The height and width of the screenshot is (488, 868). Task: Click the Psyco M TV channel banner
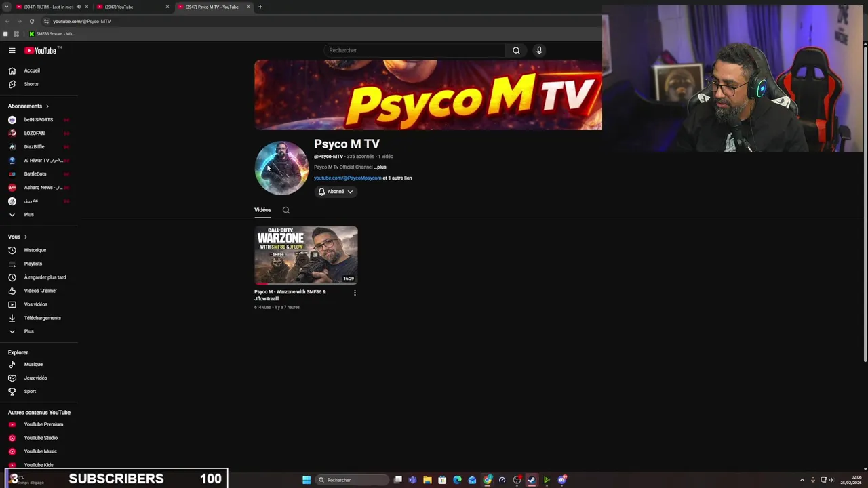[x=428, y=95]
